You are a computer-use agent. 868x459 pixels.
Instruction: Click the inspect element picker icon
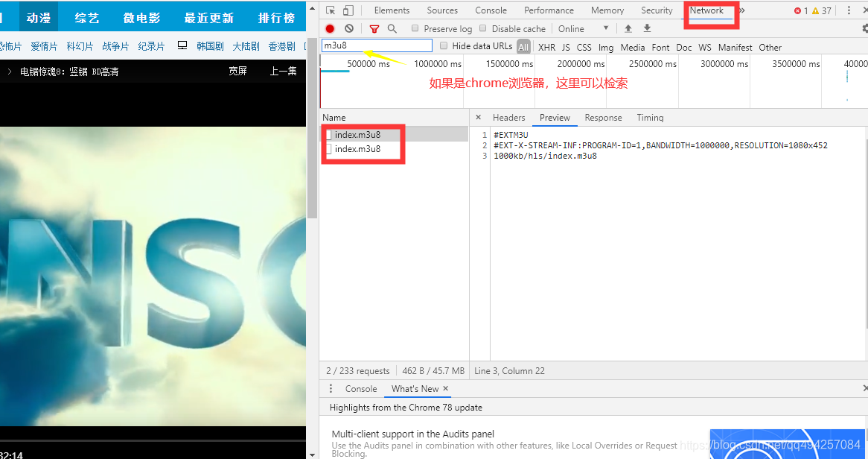[x=330, y=10]
